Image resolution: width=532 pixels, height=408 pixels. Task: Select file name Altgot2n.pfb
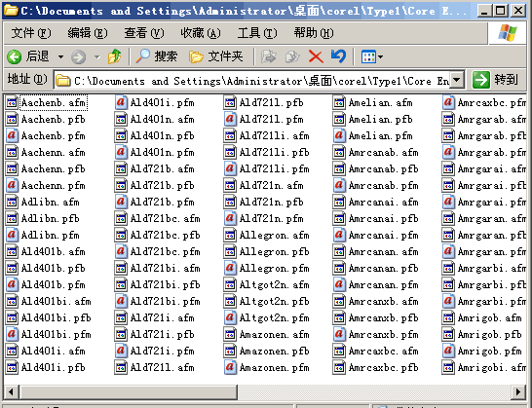click(x=274, y=302)
